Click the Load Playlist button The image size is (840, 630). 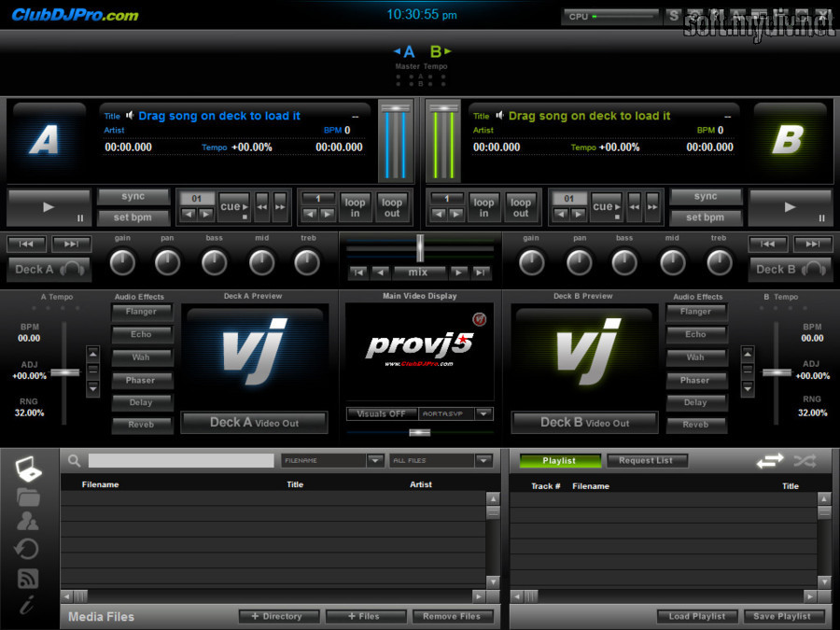(x=697, y=617)
